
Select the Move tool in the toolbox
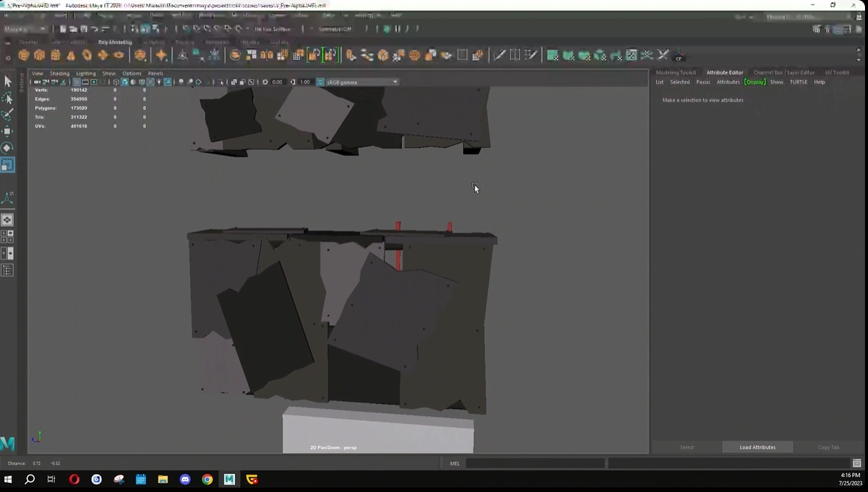pyautogui.click(x=7, y=132)
